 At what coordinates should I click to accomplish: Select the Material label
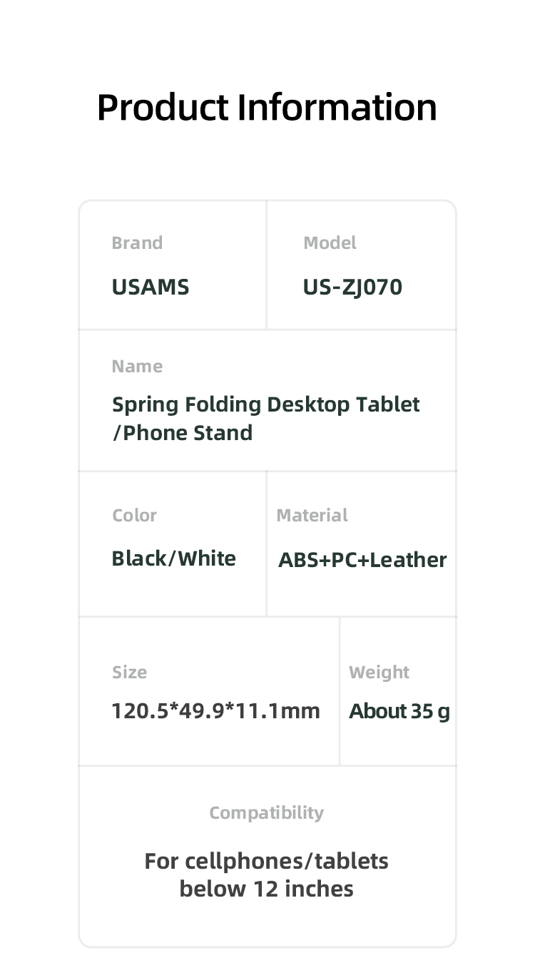(x=312, y=516)
